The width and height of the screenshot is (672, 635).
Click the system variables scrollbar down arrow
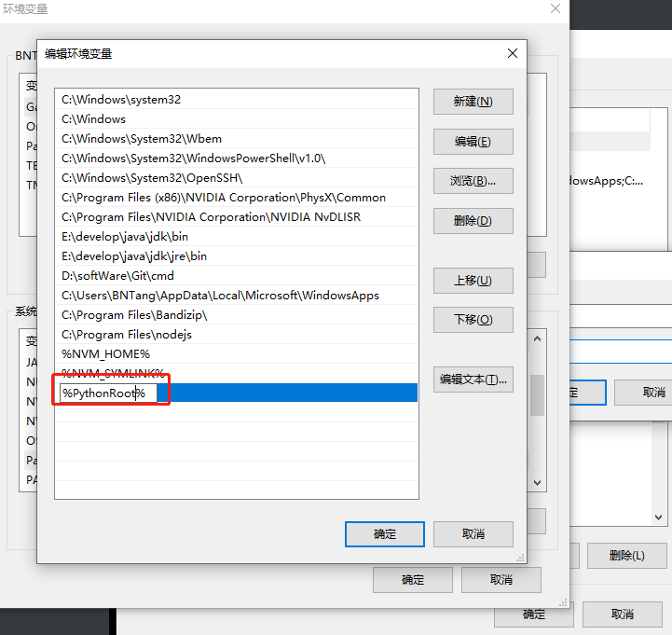tap(538, 483)
